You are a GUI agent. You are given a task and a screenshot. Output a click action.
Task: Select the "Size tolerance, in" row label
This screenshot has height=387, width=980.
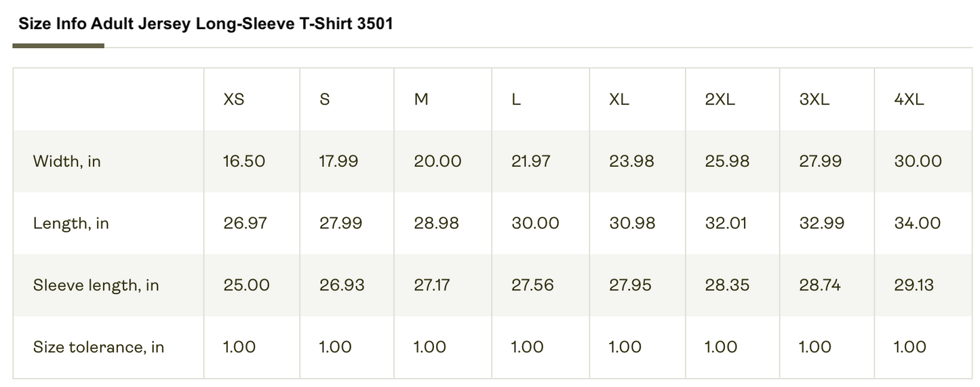[x=98, y=348]
